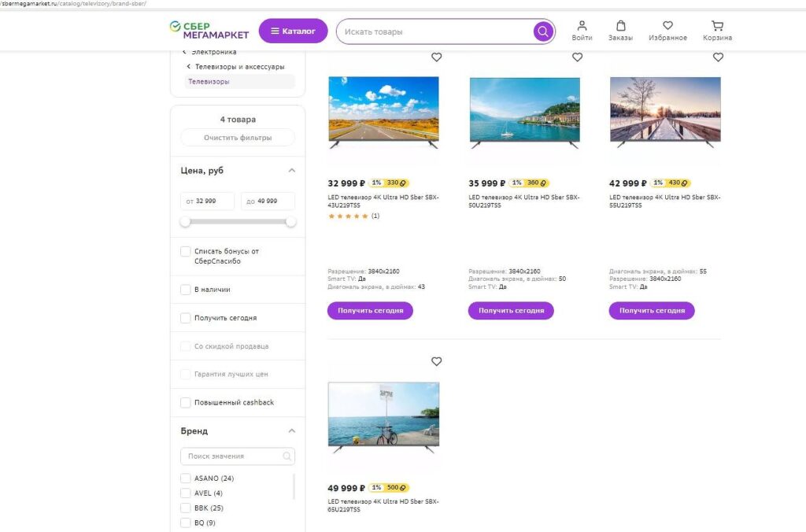Collapse the Бренд filter section
The image size is (806, 532).
tap(292, 430)
